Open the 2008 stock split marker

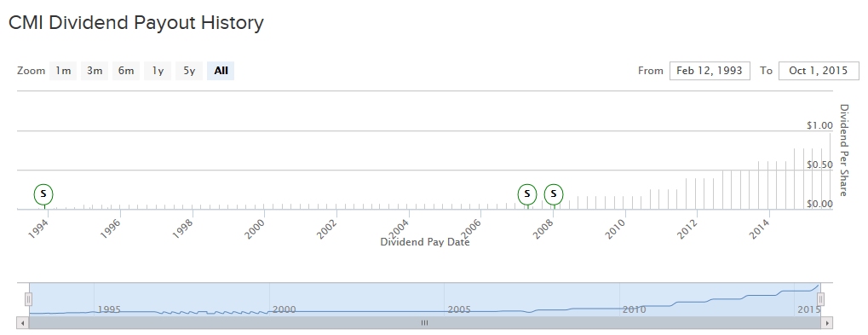click(x=554, y=194)
